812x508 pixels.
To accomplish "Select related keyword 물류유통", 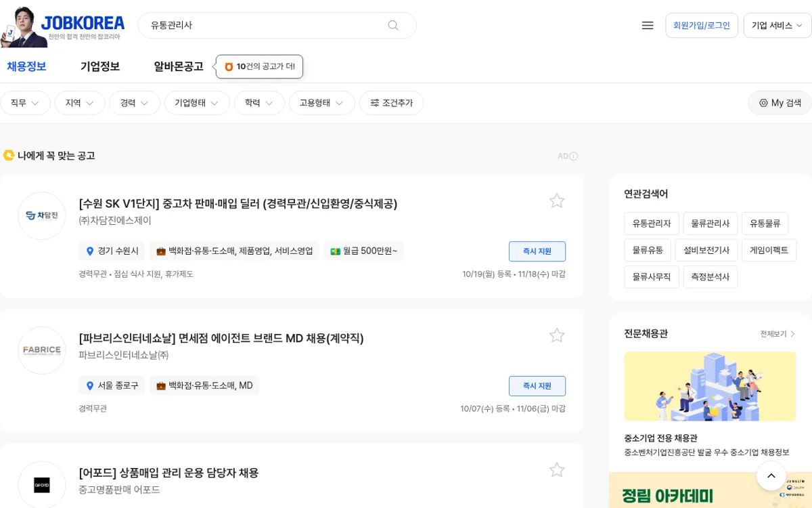I will tap(648, 250).
